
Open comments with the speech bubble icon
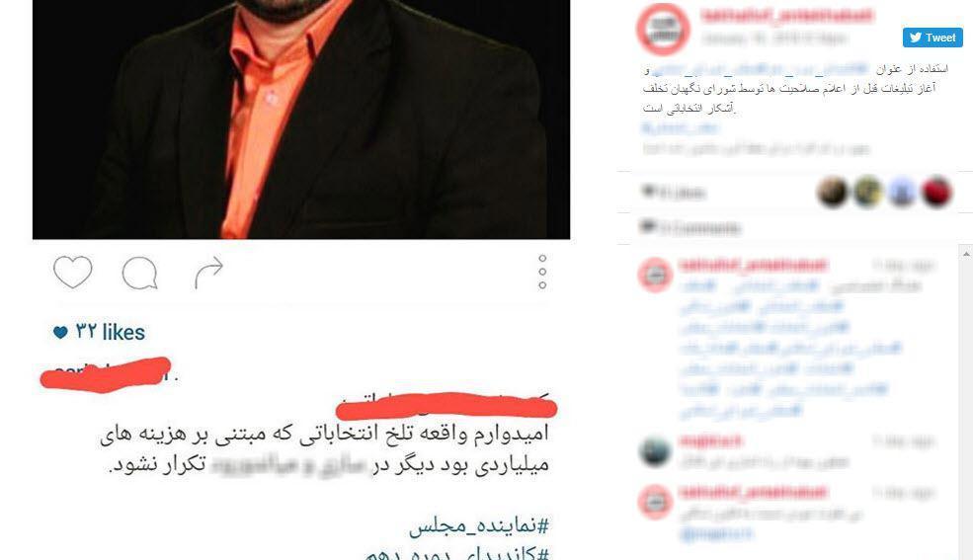139,273
